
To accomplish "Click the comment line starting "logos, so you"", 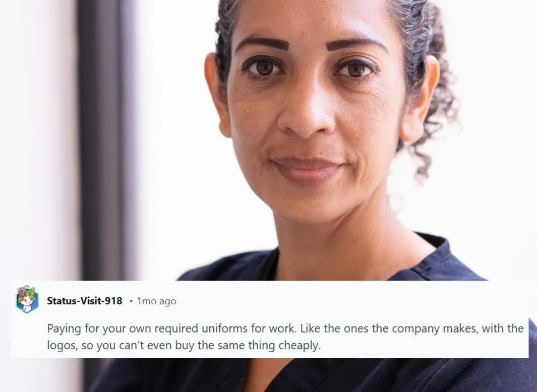I will [x=184, y=346].
